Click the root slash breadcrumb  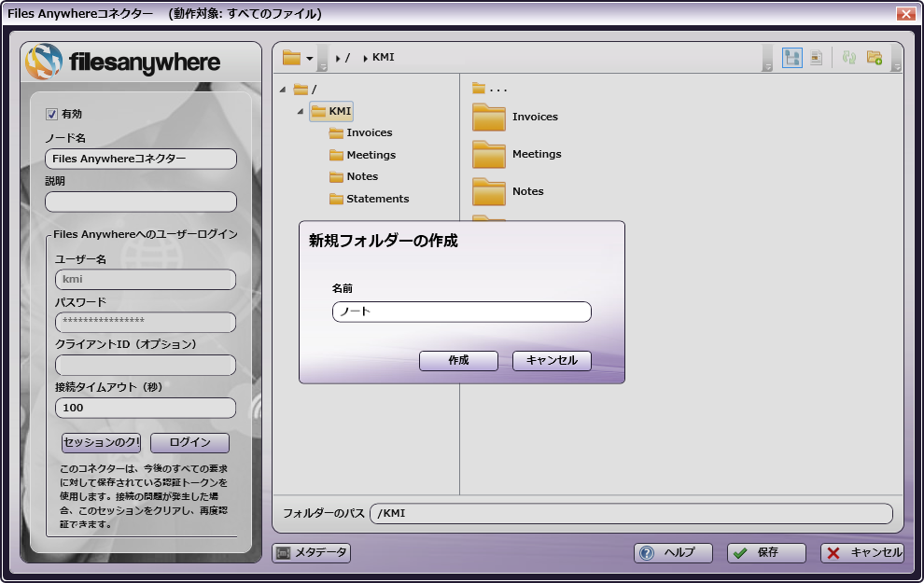coord(348,58)
